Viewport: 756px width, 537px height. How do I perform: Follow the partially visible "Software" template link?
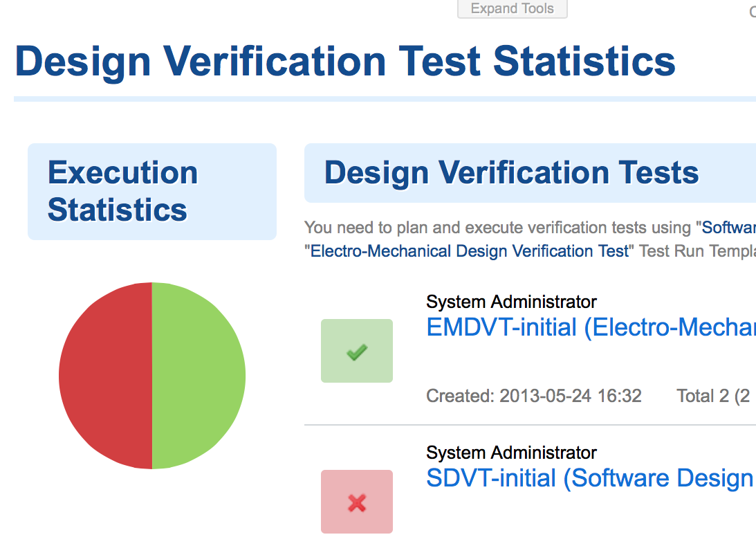tap(728, 228)
